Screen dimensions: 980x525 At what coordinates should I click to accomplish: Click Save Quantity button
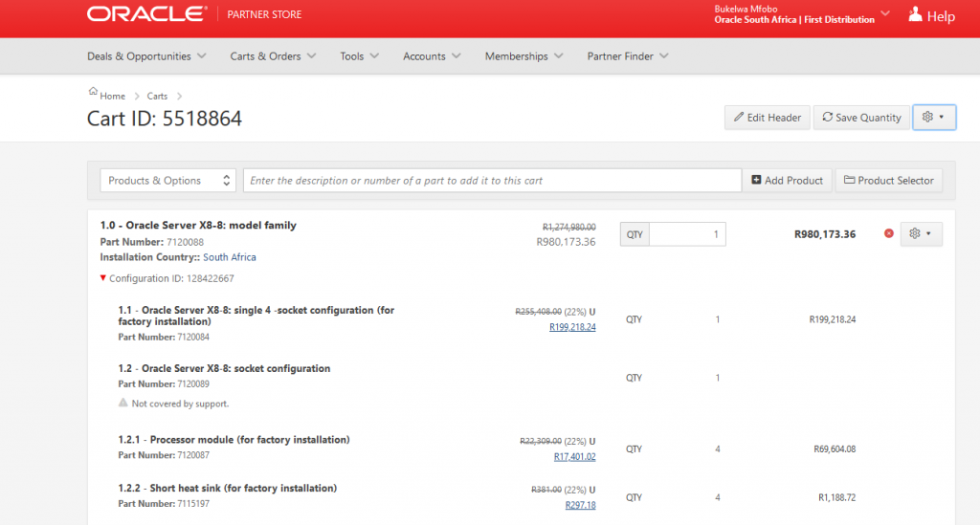tap(860, 118)
